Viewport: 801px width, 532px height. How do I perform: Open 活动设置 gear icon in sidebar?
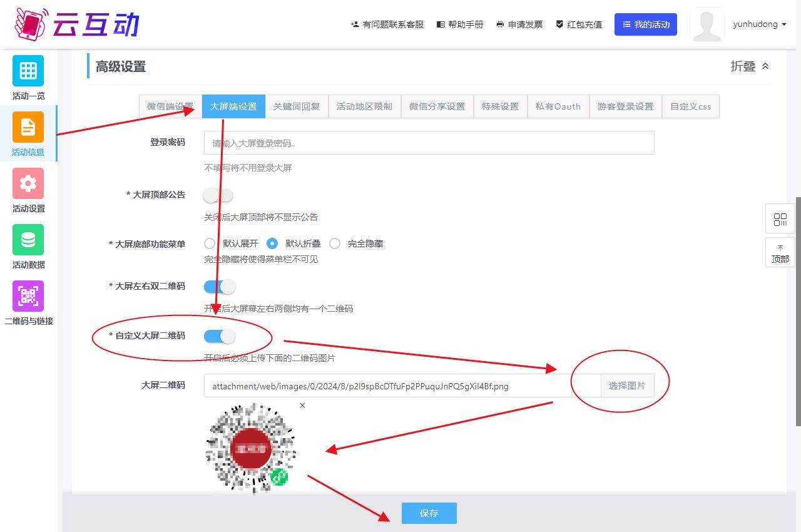(28, 183)
